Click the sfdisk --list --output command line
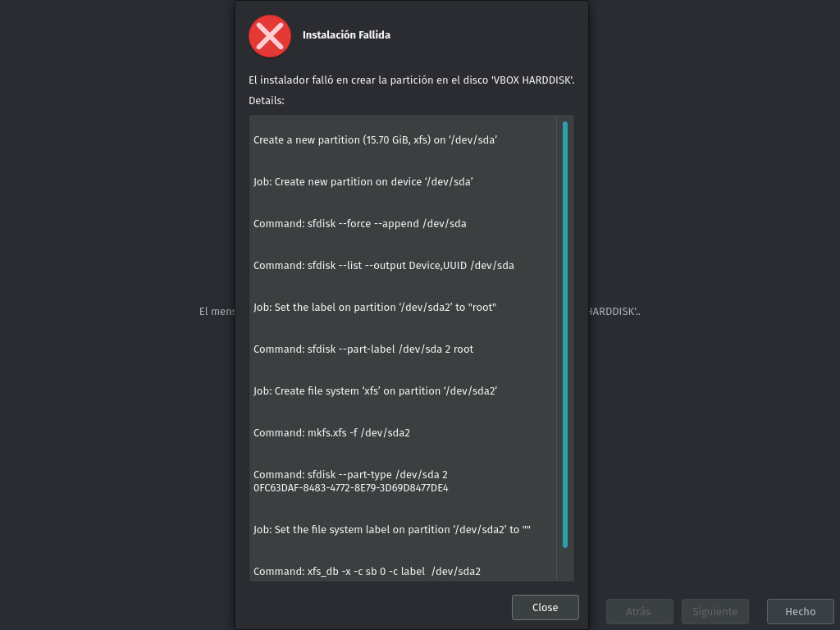Image resolution: width=840 pixels, height=630 pixels. coord(384,265)
